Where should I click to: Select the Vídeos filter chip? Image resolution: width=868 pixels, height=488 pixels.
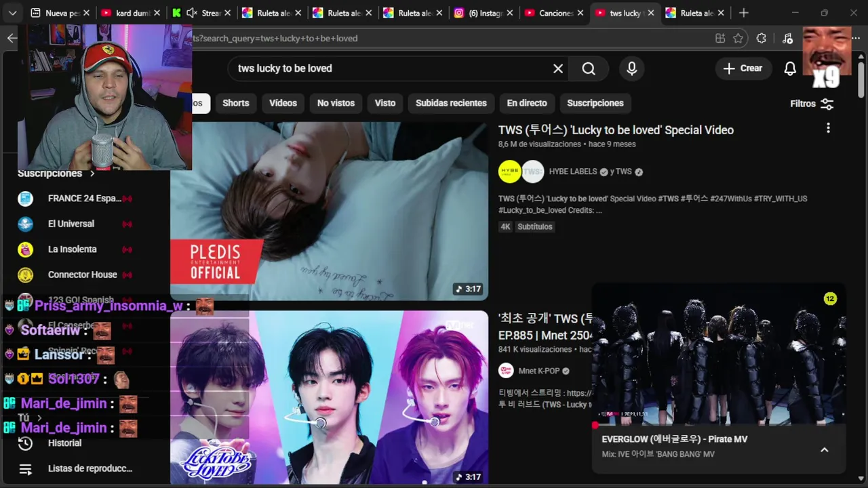(283, 103)
